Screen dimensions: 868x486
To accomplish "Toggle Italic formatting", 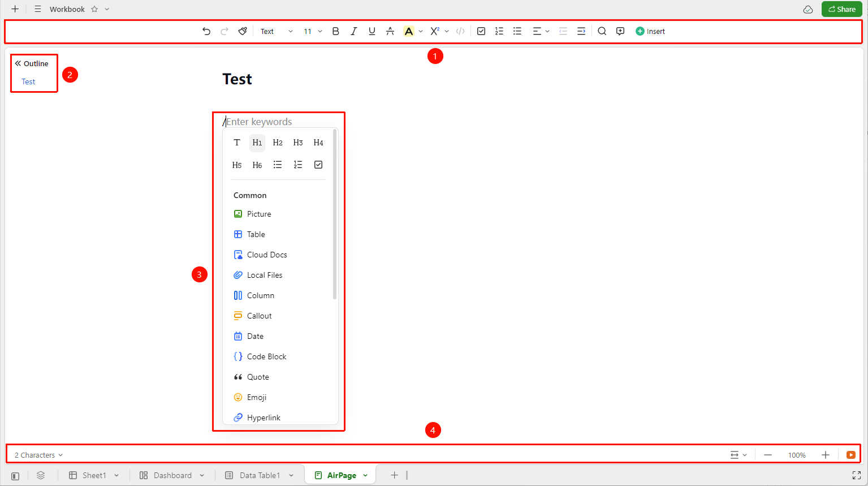I will pyautogui.click(x=353, y=31).
